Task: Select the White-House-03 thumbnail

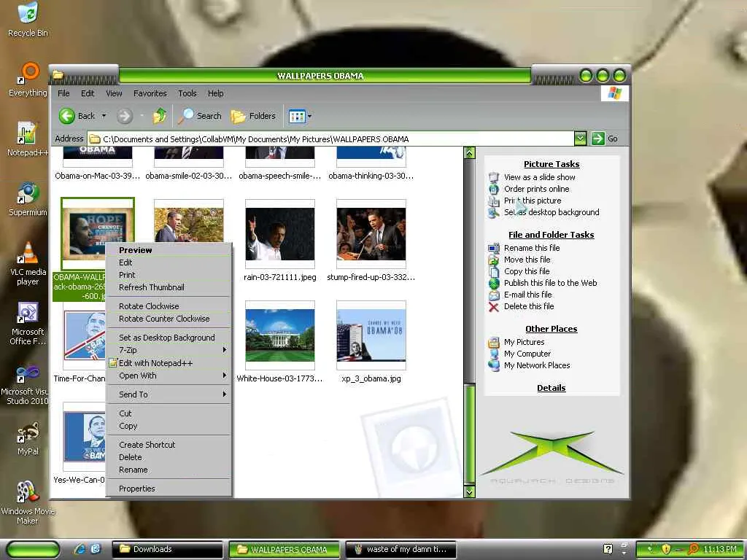Action: click(x=279, y=335)
